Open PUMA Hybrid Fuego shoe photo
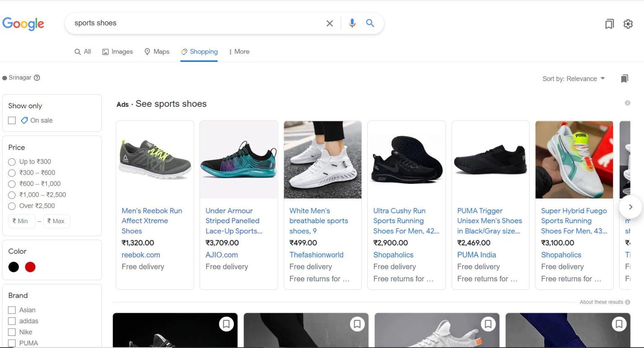 point(574,160)
